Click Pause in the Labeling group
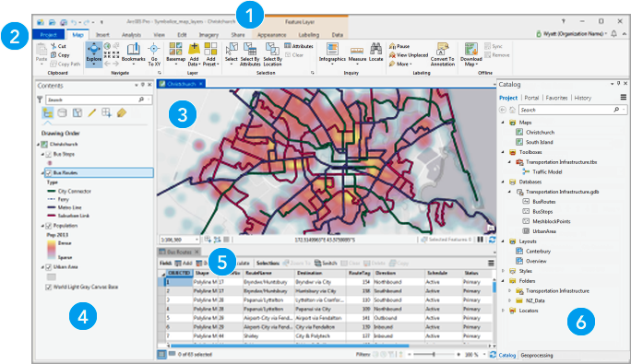This screenshot has width=631, height=364. pos(399,46)
